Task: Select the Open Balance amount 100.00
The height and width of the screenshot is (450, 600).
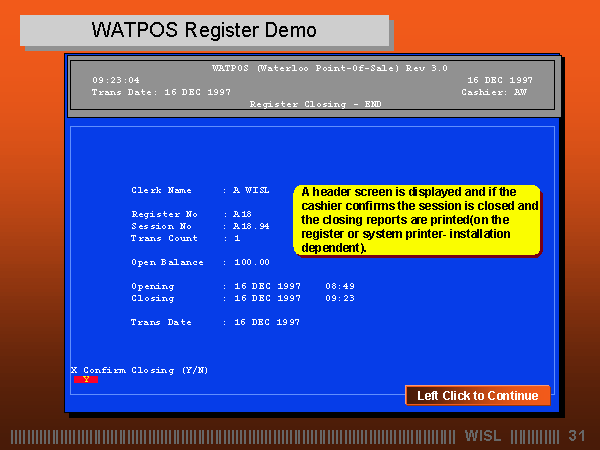Action: pos(251,262)
